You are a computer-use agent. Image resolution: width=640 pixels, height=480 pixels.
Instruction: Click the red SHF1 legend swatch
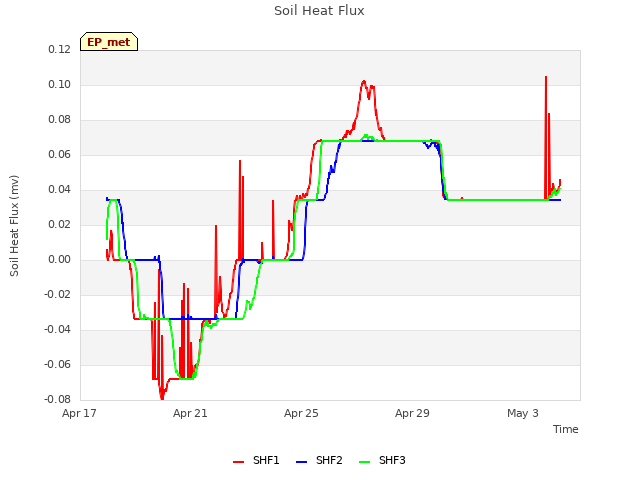[238, 462]
